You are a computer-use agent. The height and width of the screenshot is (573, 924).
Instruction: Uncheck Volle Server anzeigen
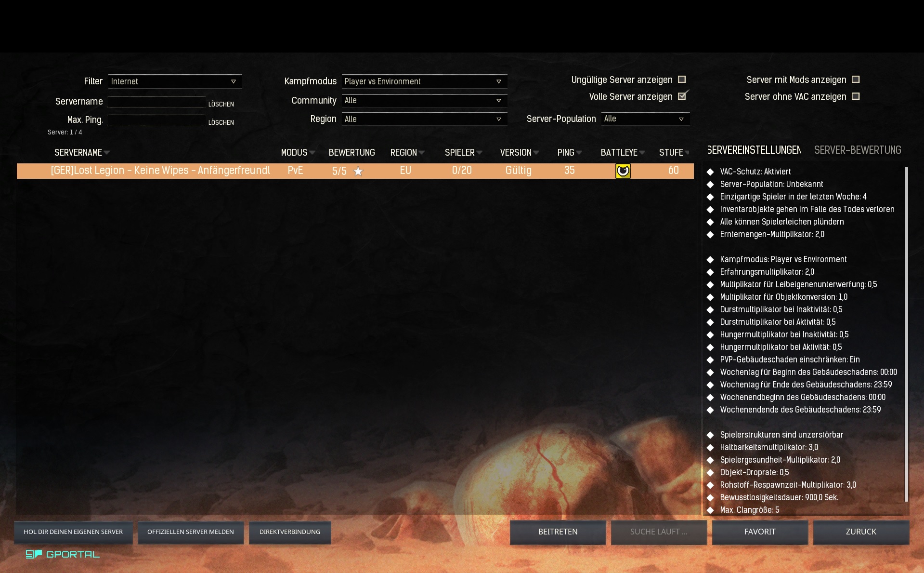[x=682, y=96]
